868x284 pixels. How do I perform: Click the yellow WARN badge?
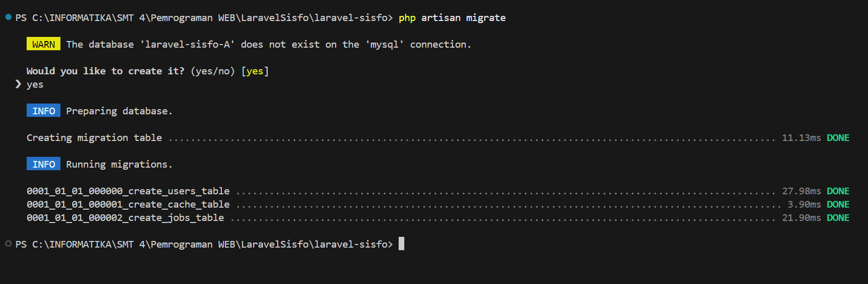[44, 44]
